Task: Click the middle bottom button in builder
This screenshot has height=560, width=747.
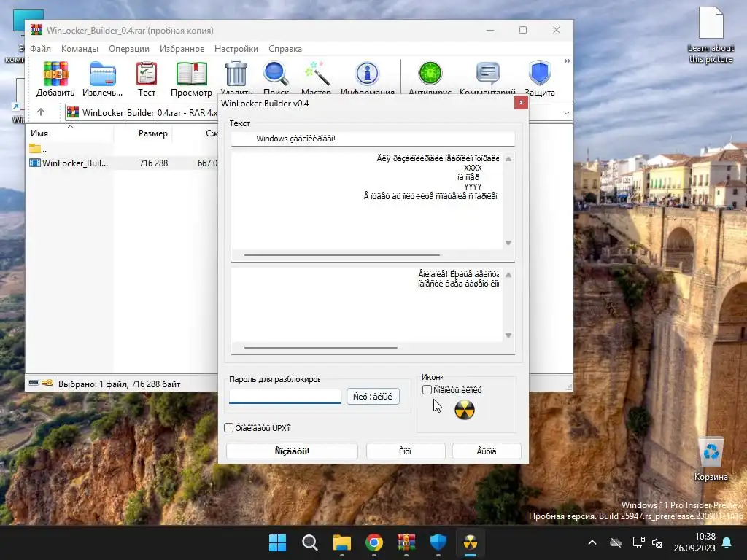Action: (406, 451)
